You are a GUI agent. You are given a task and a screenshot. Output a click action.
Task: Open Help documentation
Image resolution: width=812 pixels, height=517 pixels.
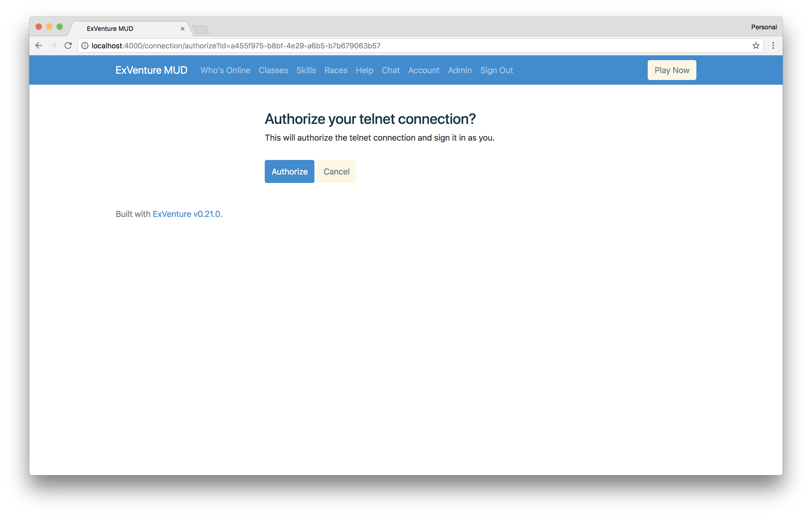coord(364,70)
